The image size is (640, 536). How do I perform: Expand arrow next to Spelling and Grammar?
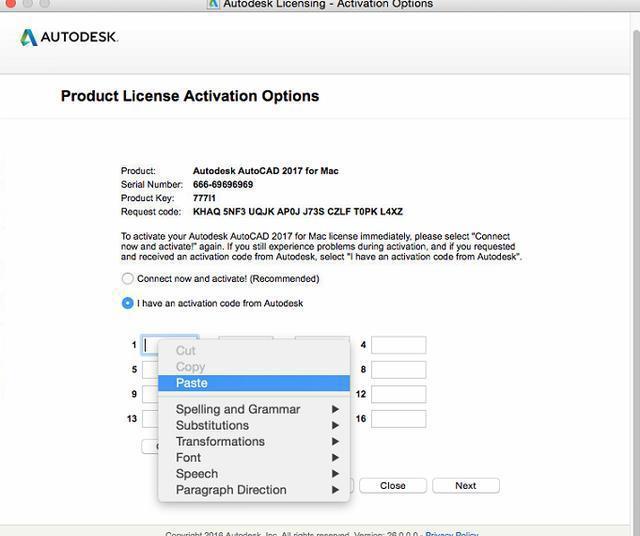point(335,409)
